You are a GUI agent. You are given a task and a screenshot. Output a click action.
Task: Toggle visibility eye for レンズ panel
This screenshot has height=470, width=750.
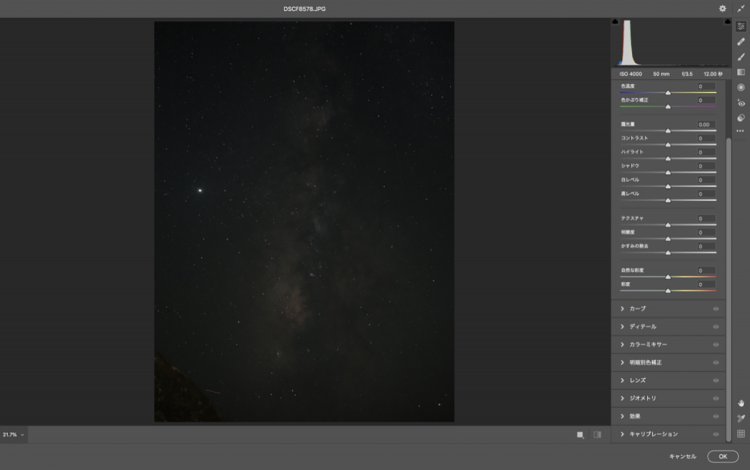[x=716, y=380]
